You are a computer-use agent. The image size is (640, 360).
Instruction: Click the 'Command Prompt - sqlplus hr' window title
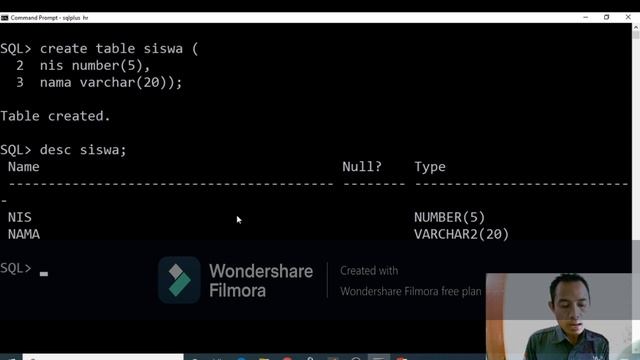49,18
